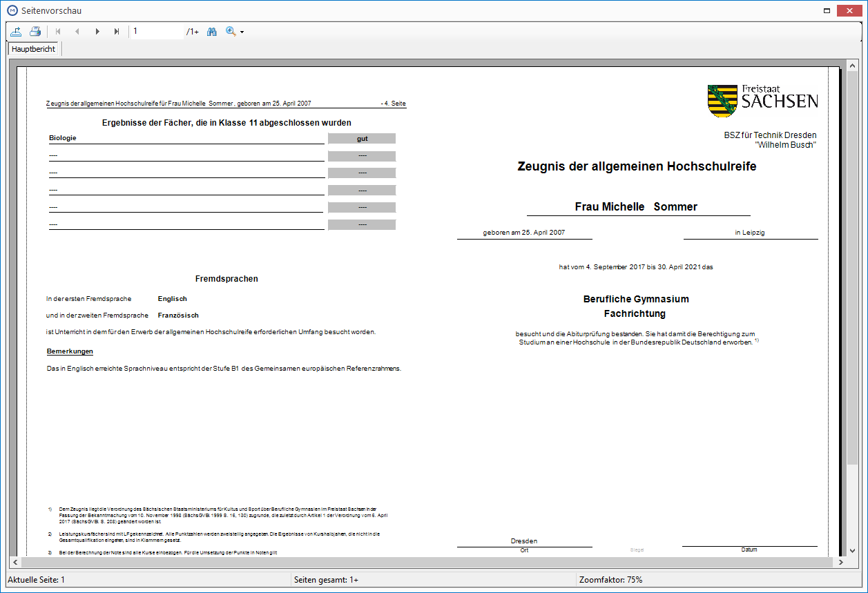Jump to the last page
This screenshot has height=593, width=868.
[x=117, y=31]
